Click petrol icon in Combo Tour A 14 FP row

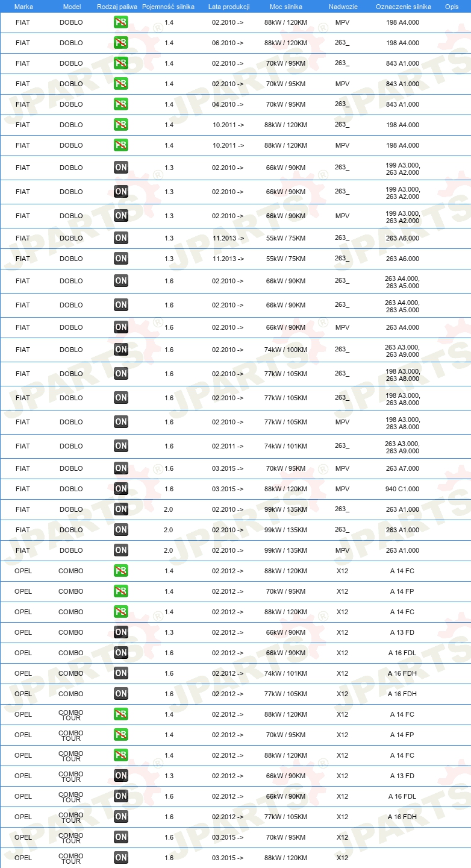(120, 735)
